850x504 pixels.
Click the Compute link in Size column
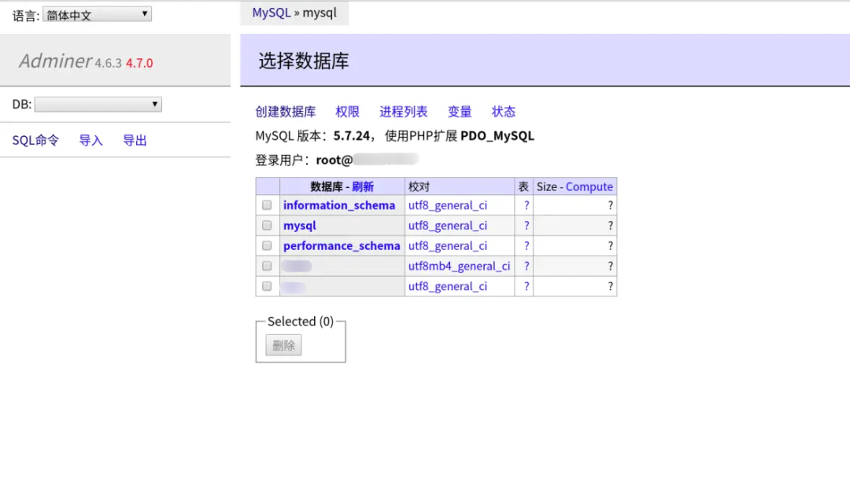click(589, 187)
